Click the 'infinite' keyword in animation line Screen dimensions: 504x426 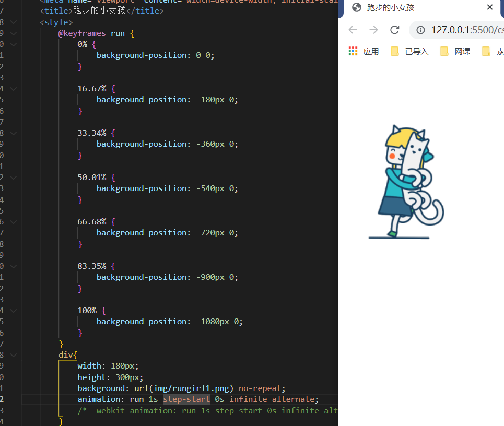click(x=248, y=399)
